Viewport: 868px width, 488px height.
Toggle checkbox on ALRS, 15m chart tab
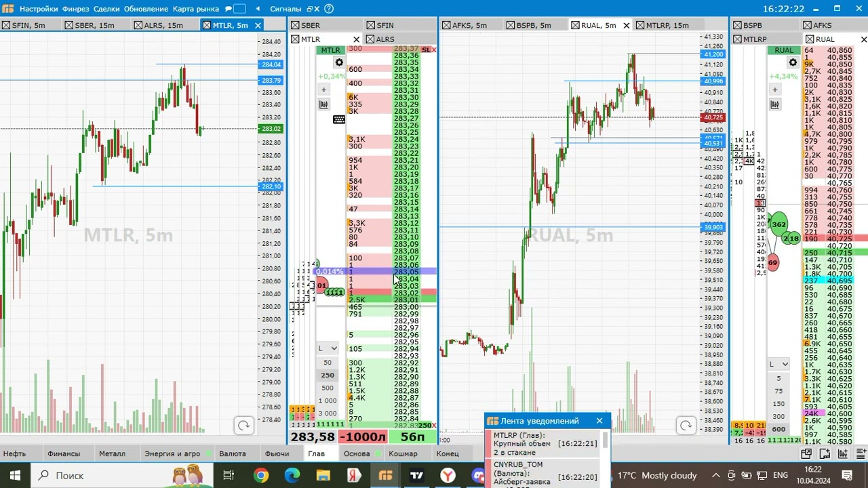pos(138,25)
